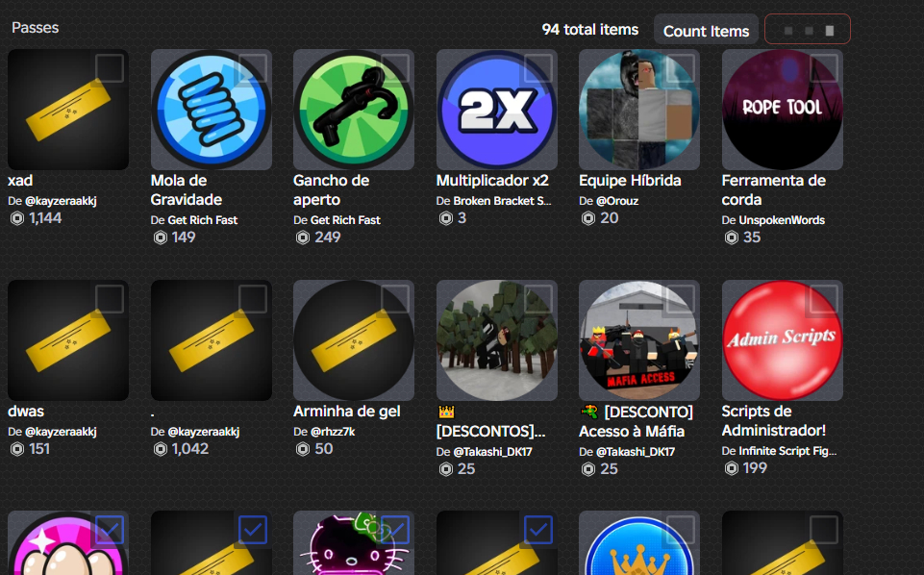Uncheck the pink egg pass checkbox
This screenshot has width=924, height=575.
pyautogui.click(x=110, y=530)
